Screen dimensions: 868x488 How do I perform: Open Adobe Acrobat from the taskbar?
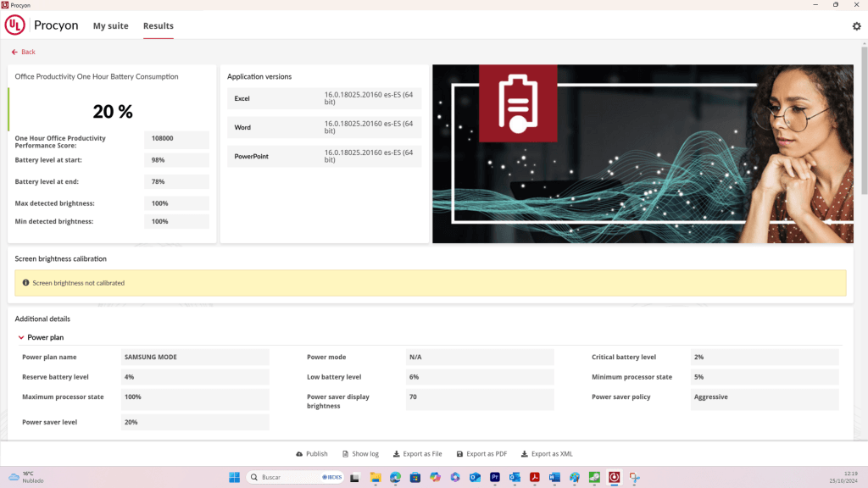[535, 477]
